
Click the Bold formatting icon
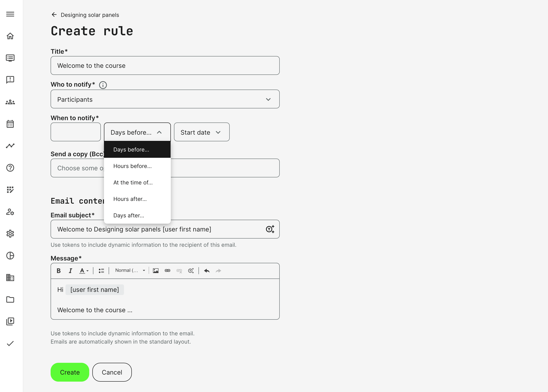[x=58, y=271]
